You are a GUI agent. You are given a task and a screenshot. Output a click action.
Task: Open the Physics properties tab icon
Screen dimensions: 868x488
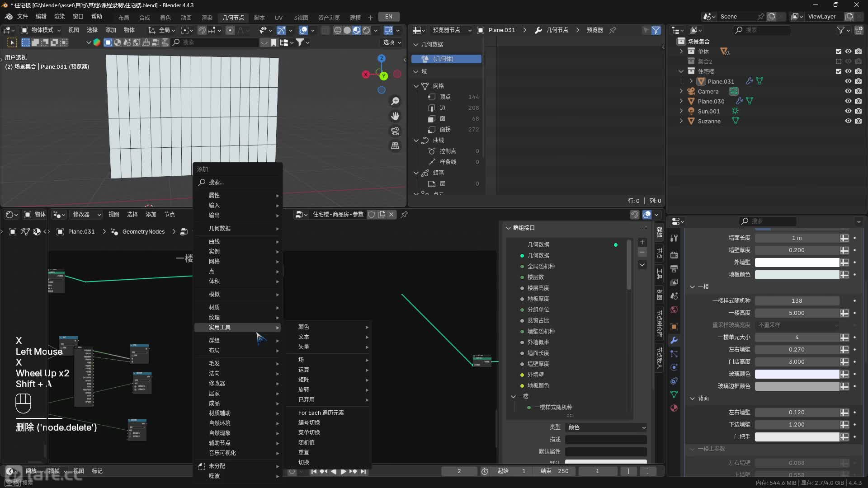[x=674, y=367]
